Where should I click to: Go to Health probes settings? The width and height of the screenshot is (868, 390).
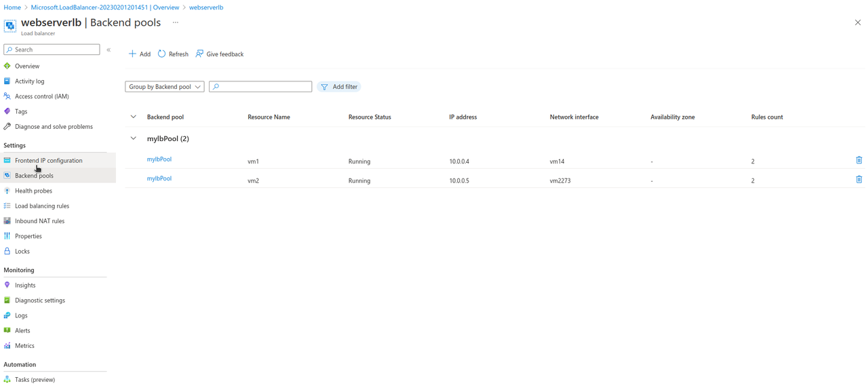(x=34, y=191)
